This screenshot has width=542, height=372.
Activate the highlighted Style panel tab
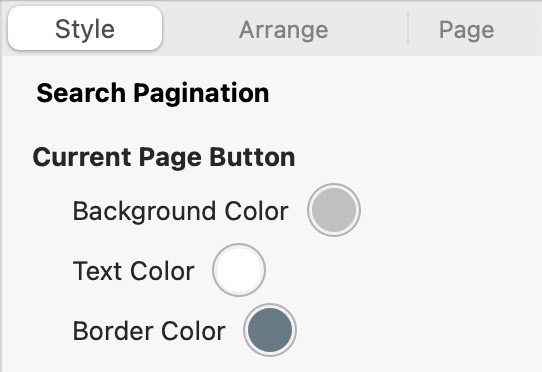point(85,28)
